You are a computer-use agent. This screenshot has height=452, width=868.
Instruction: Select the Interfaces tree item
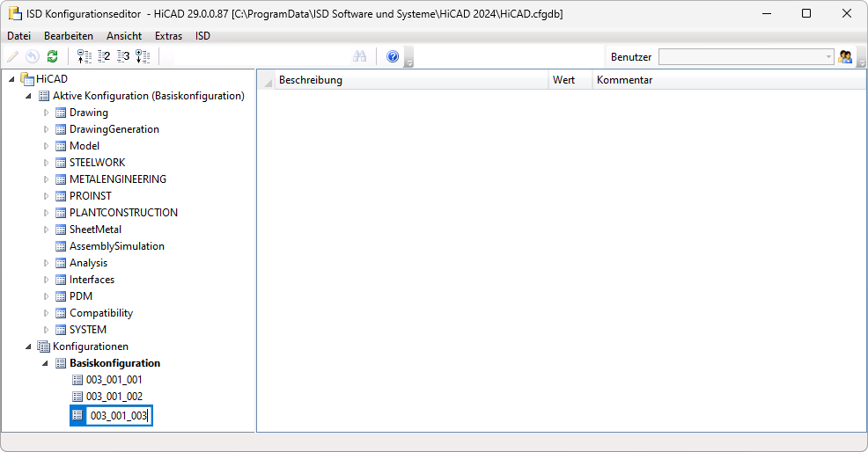[92, 280]
